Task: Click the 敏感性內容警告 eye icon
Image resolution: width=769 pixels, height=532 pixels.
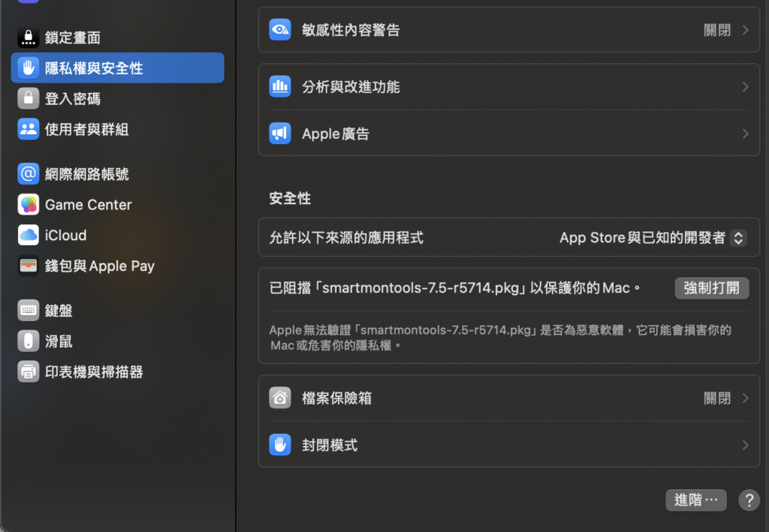Action: pyautogui.click(x=280, y=30)
